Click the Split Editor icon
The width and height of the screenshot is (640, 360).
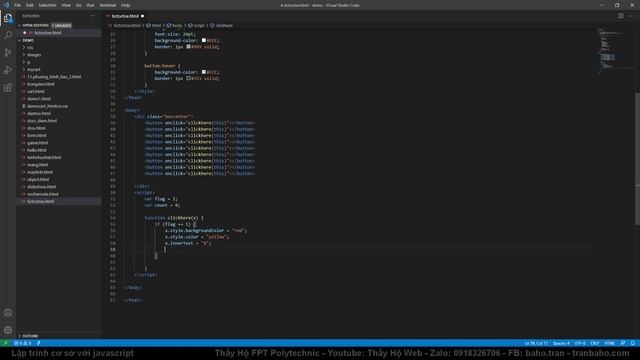click(x=620, y=16)
